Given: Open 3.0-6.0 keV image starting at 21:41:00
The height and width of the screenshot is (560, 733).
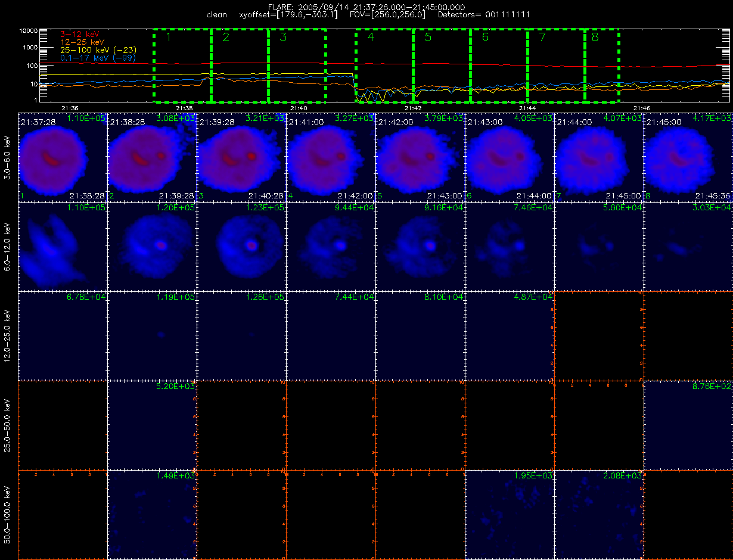Looking at the screenshot, I should [331, 157].
